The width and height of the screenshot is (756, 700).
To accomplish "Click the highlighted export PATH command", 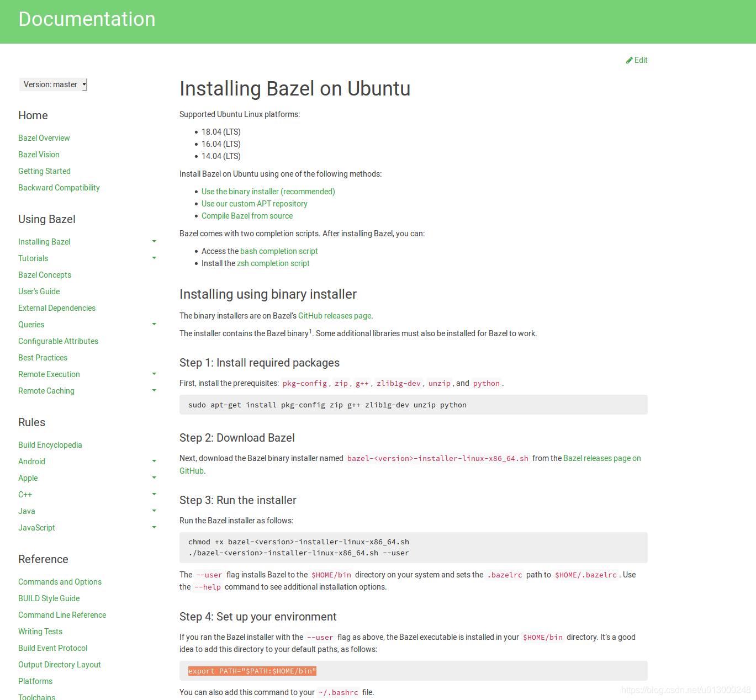I will coord(252,671).
